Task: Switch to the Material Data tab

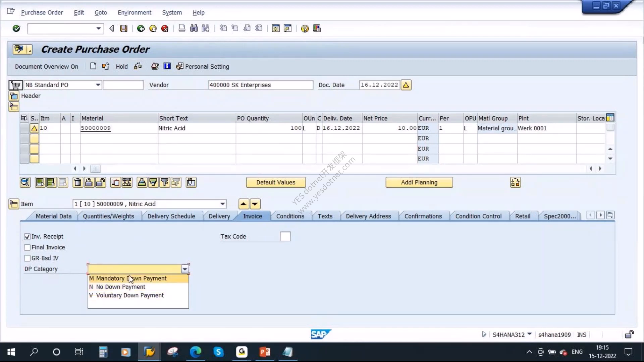Action: pyautogui.click(x=54, y=216)
